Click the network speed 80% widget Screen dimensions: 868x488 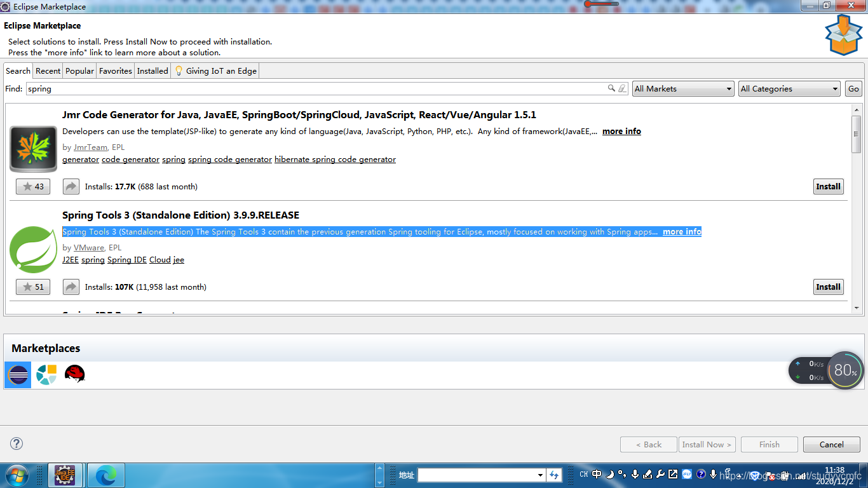tap(845, 370)
